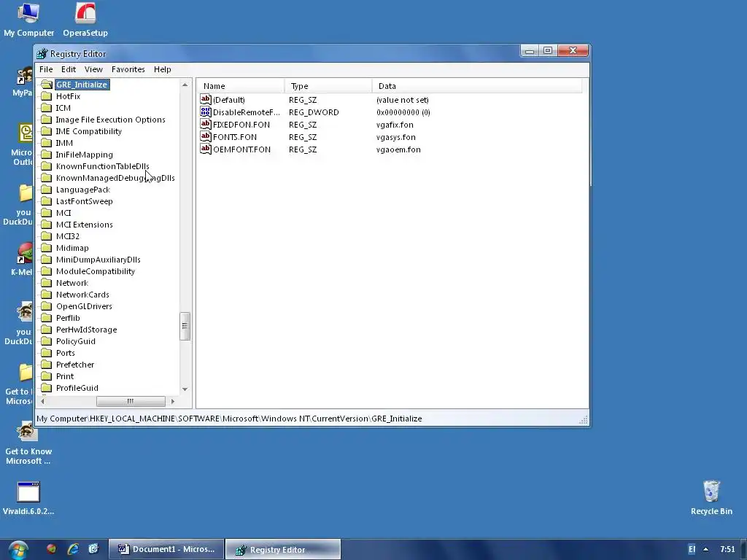
Task: Click the Registry Editor title bar icon
Action: pos(42,54)
